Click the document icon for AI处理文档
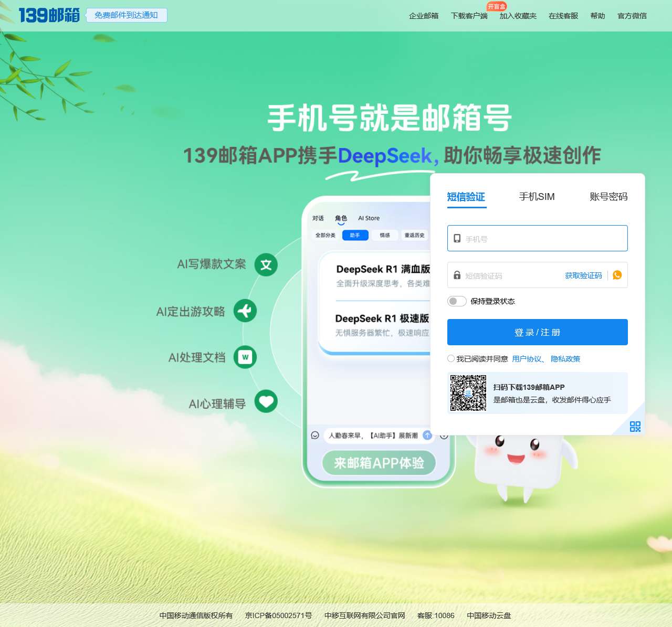672x627 pixels. (x=245, y=357)
